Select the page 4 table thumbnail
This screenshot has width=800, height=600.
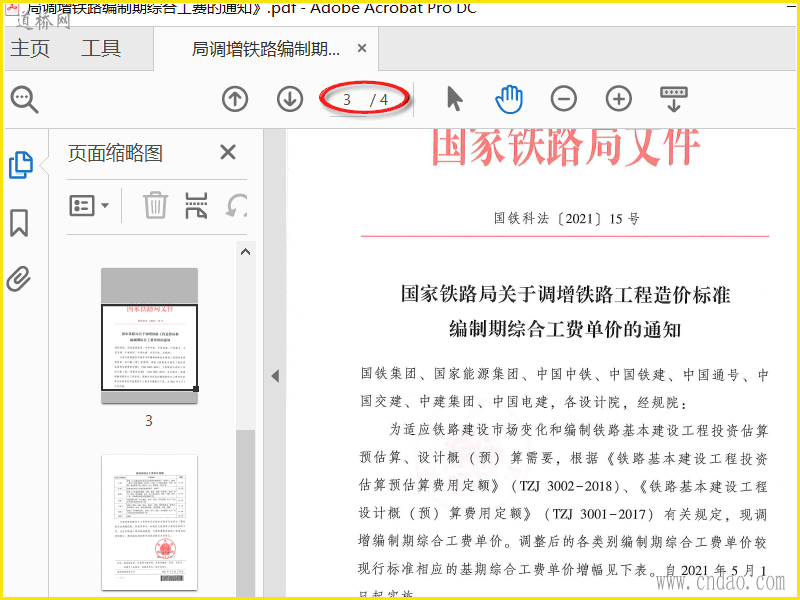coord(149,522)
